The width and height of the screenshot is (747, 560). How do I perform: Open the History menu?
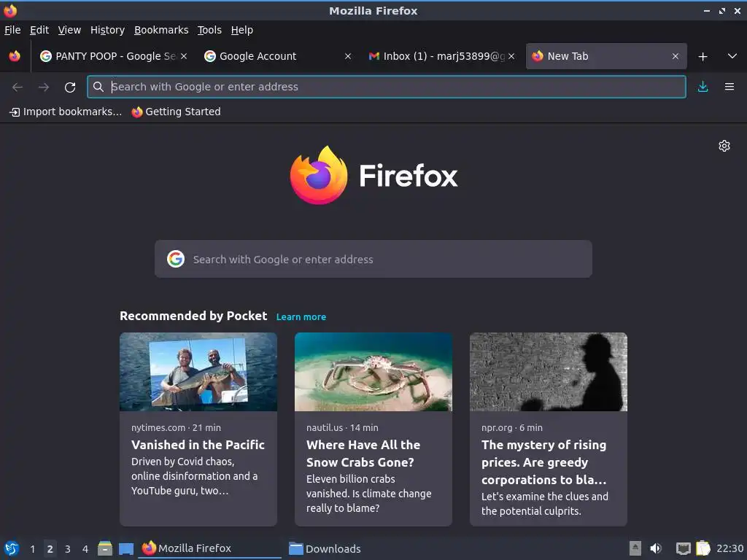107,30
